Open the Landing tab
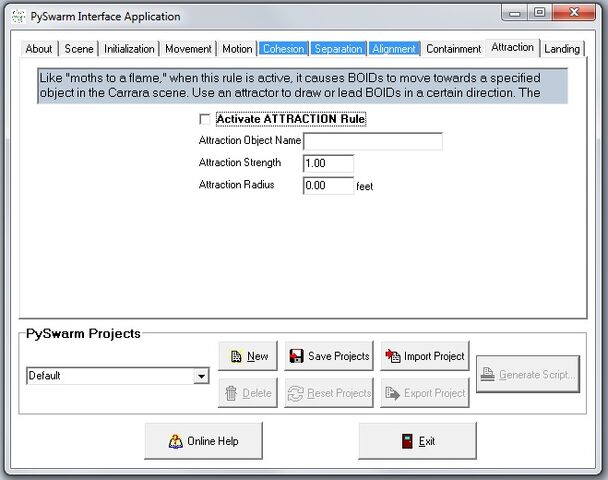 pos(562,49)
